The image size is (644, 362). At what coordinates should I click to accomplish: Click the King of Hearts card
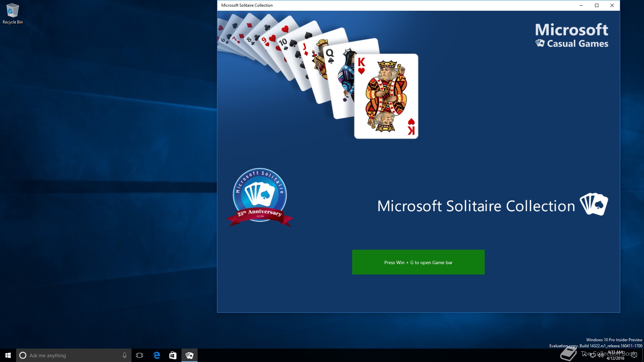point(386,96)
